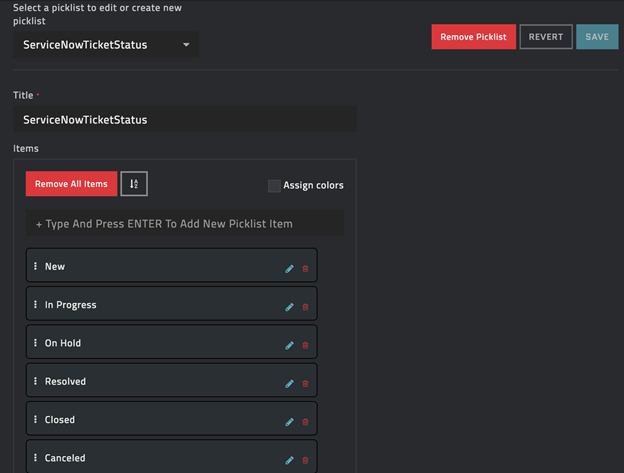Focus the Title input field
This screenshot has width=624, height=473.
pyautogui.click(x=185, y=119)
